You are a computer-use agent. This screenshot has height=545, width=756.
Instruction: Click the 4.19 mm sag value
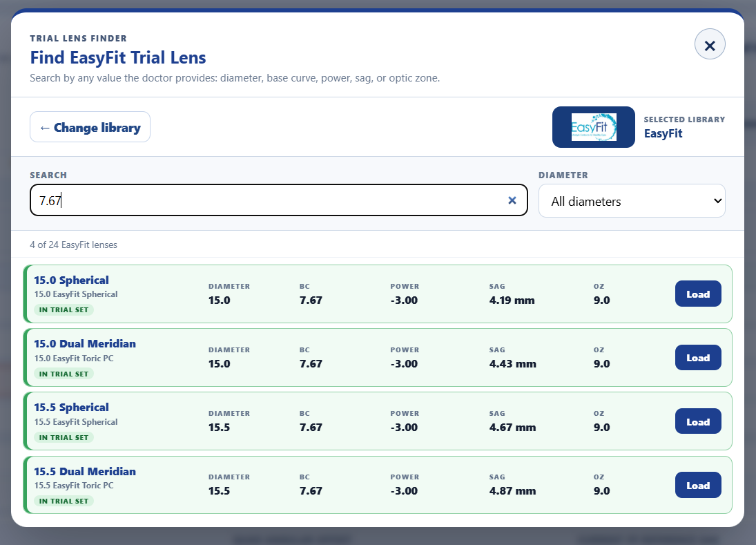[512, 300]
